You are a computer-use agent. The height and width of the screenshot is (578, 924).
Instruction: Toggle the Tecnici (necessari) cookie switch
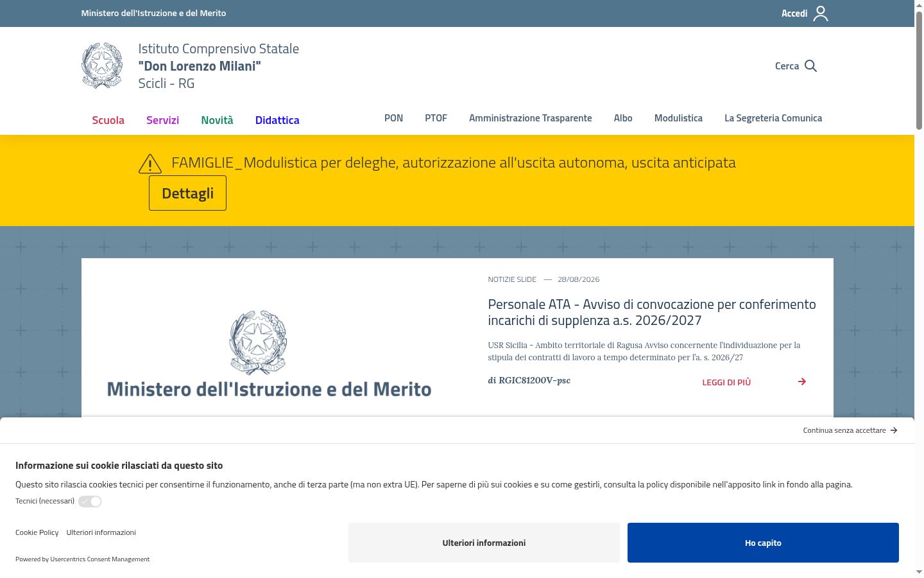pos(90,502)
